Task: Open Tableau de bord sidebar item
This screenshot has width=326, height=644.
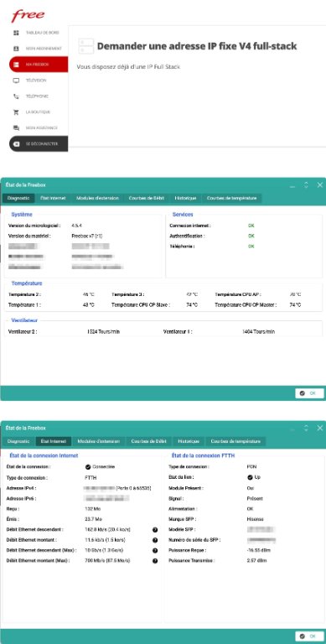Action: pyautogui.click(x=39, y=33)
